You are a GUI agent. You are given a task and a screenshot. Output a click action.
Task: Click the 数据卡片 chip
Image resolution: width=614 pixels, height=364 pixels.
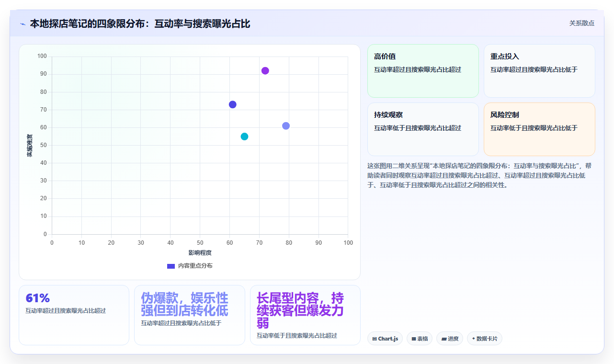485,339
